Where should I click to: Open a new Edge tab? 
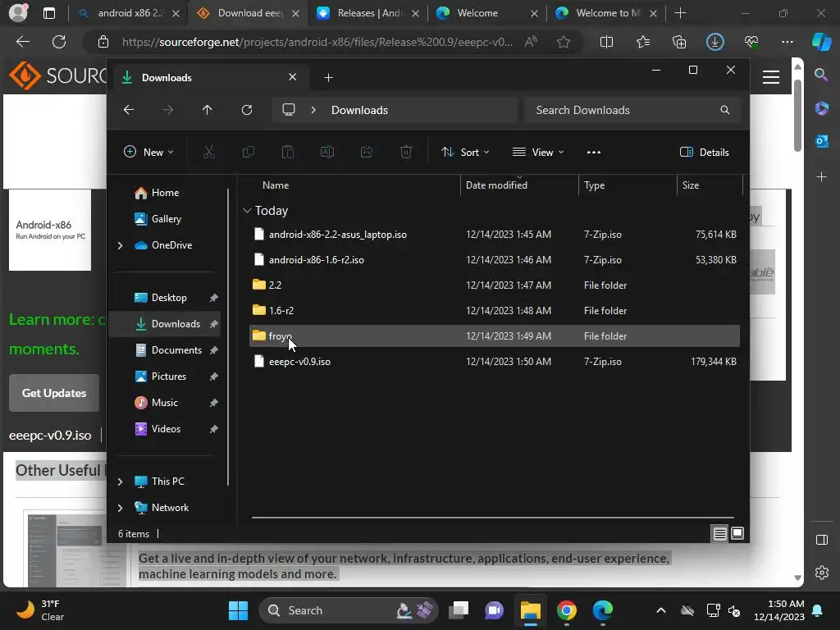click(x=680, y=13)
